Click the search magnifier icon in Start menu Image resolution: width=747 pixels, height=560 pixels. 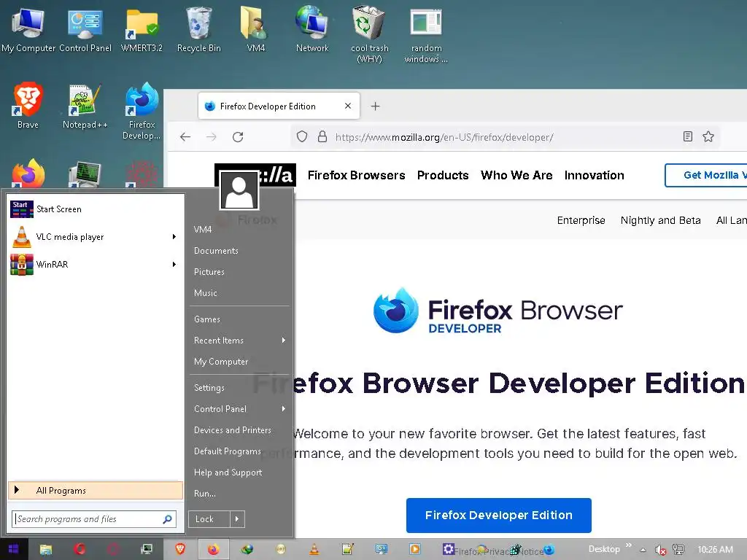tap(167, 519)
